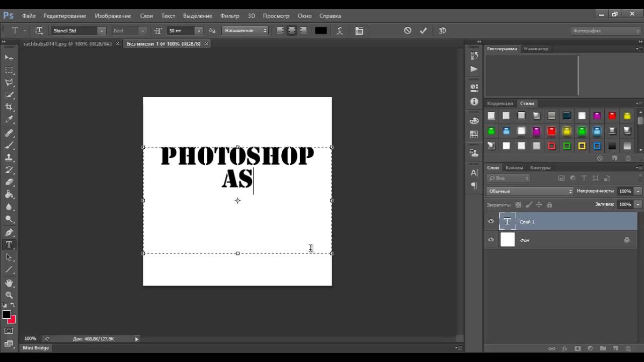Click the 3D button in options bar
The width and height of the screenshot is (644, 362).
pyautogui.click(x=442, y=31)
